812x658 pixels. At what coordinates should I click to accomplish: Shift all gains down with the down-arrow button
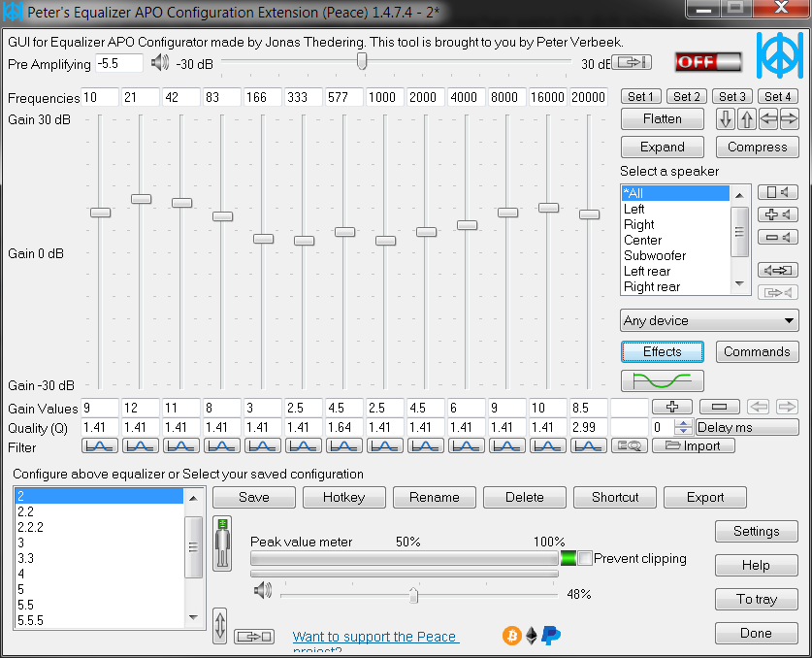[x=726, y=119]
